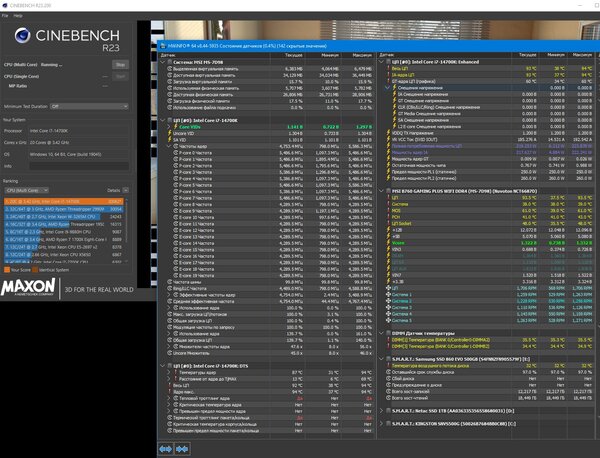Click icon of Выделенная виртуальная память row
600x458 pixels.
click(170, 68)
